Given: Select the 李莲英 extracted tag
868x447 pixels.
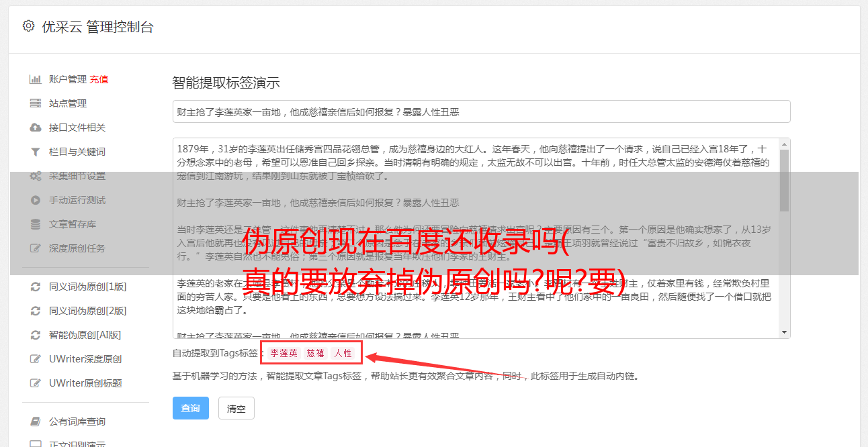Looking at the screenshot, I should pos(284,353).
